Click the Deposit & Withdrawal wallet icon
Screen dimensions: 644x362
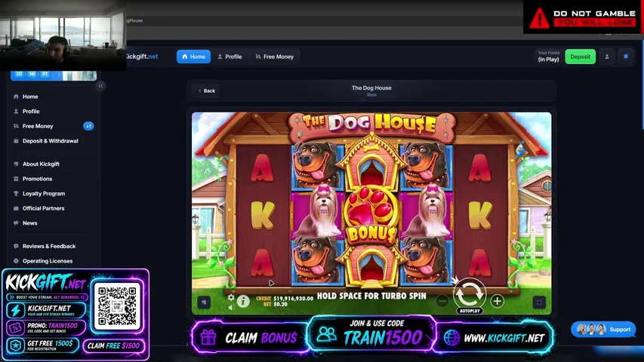pyautogui.click(x=16, y=141)
